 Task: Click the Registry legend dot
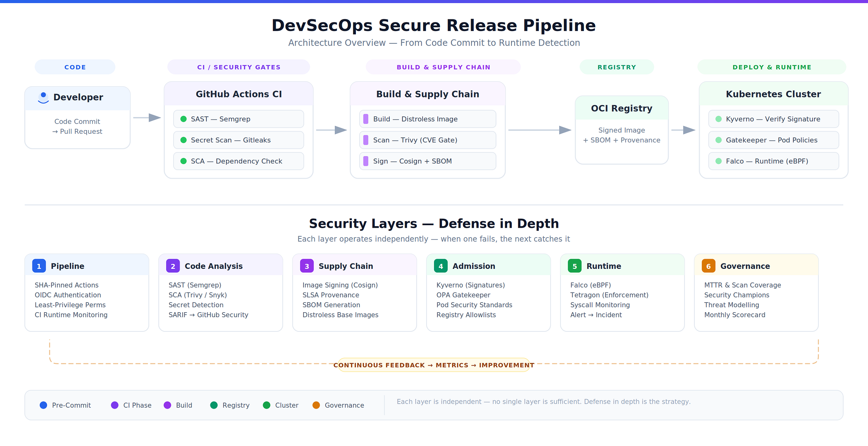214,405
